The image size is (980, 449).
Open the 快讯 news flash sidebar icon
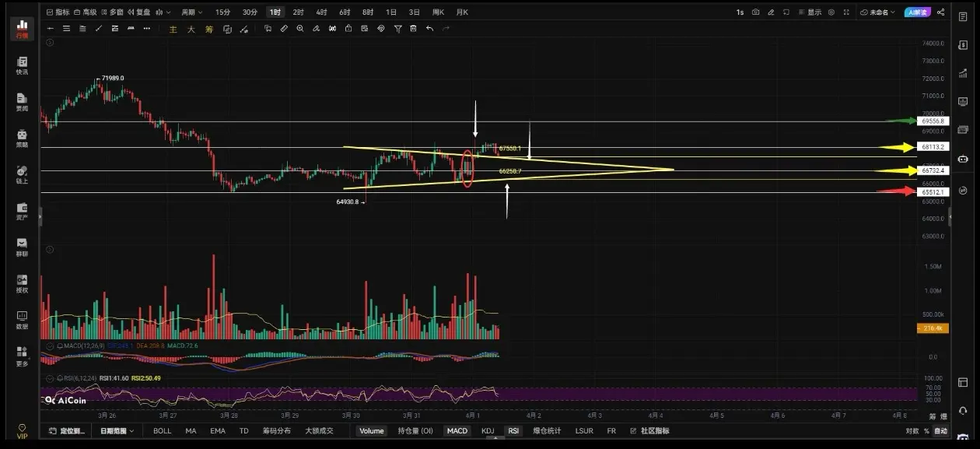[22, 65]
